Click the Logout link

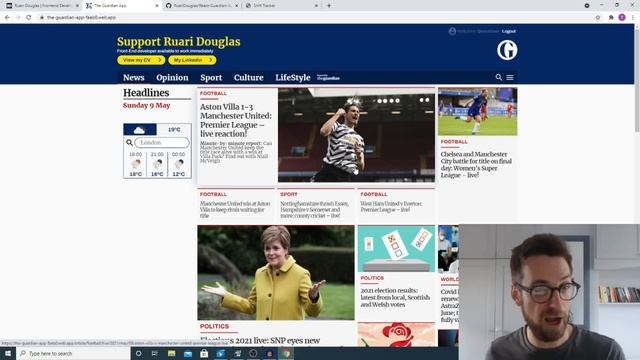pos(509,31)
